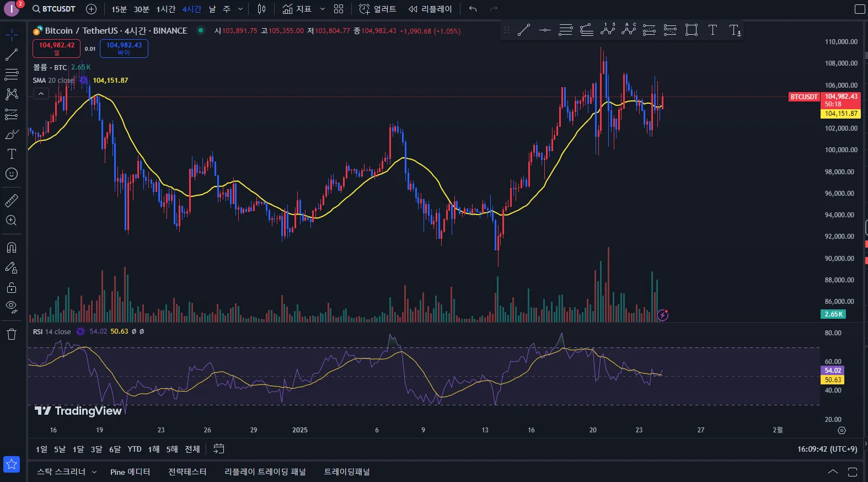
Task: Open the user profile avatar menu
Action: point(12,9)
